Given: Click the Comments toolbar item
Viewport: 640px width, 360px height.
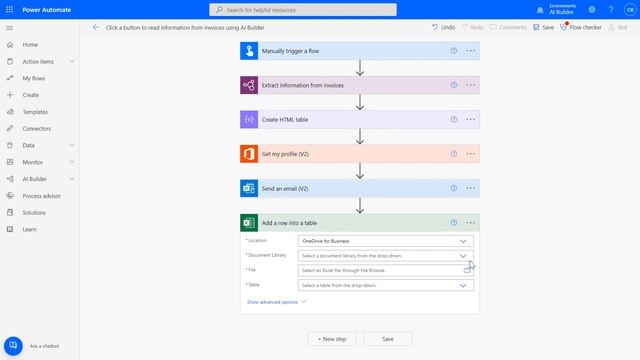Looking at the screenshot, I should coord(508,27).
